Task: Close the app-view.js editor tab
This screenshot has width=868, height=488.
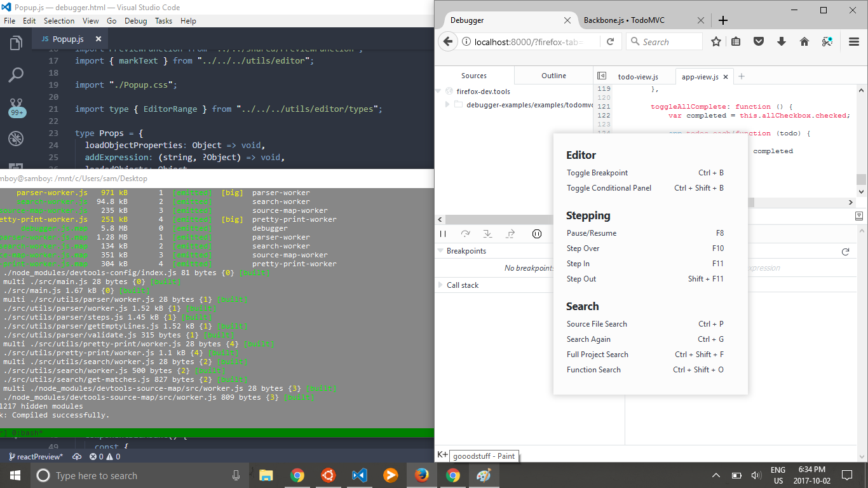Action: (x=726, y=77)
